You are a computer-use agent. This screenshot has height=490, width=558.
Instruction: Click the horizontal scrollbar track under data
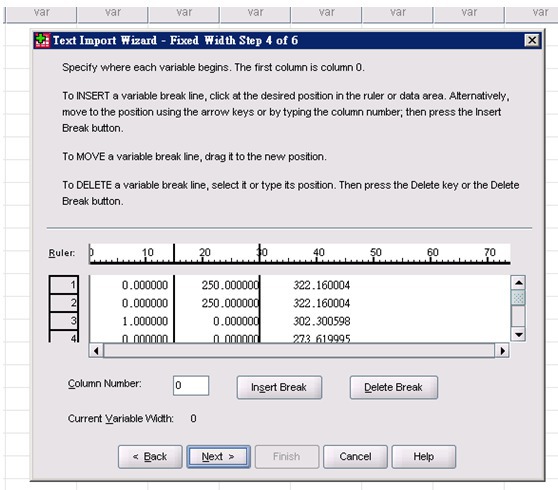[299, 351]
